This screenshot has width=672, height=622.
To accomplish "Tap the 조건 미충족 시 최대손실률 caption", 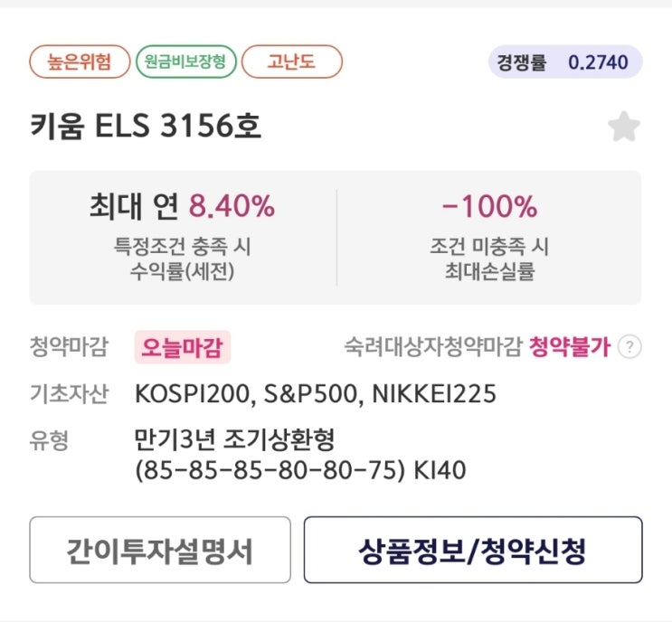I will (x=489, y=258).
